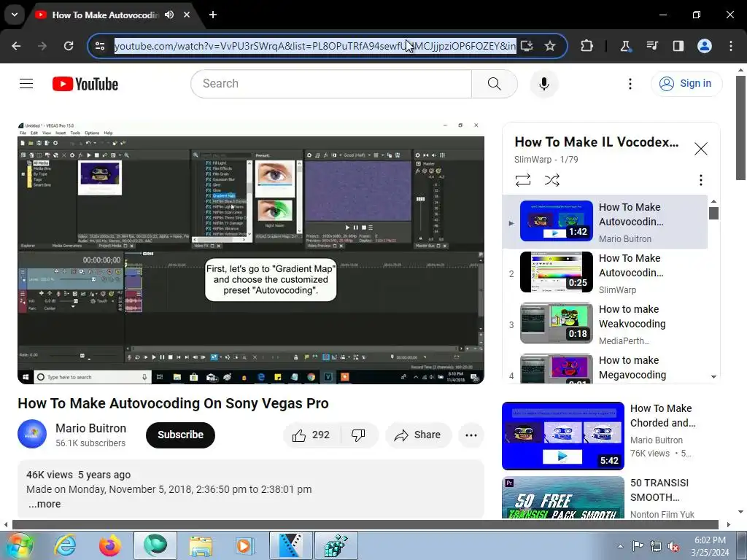This screenshot has height=560, width=747.
Task: Click the page horizontal scrollbar
Action: tap(365, 524)
